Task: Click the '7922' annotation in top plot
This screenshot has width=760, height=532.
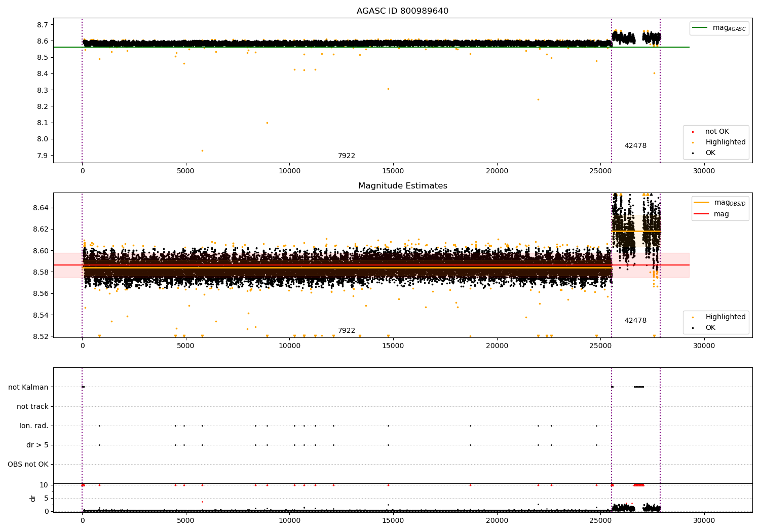Action: [347, 156]
